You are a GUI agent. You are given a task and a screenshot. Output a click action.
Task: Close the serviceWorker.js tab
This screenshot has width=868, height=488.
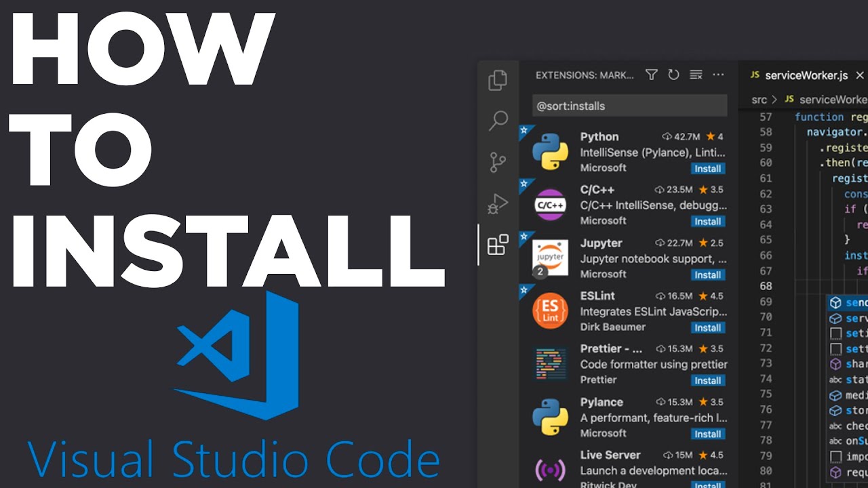860,75
